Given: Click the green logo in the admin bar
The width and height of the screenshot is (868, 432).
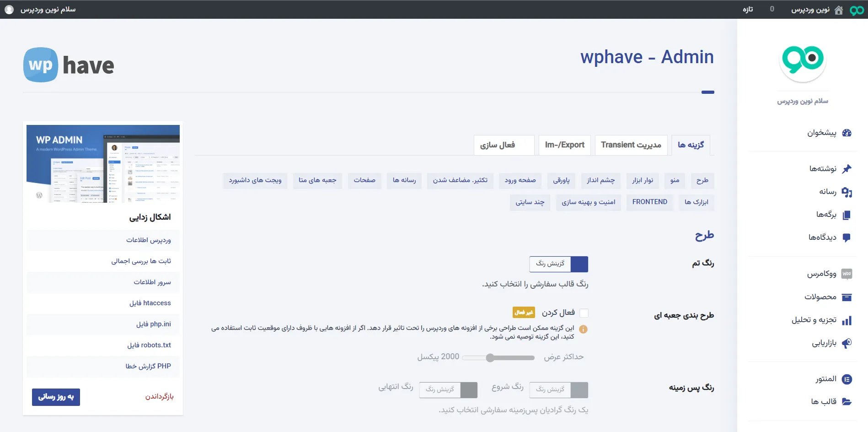Looking at the screenshot, I should (857, 10).
